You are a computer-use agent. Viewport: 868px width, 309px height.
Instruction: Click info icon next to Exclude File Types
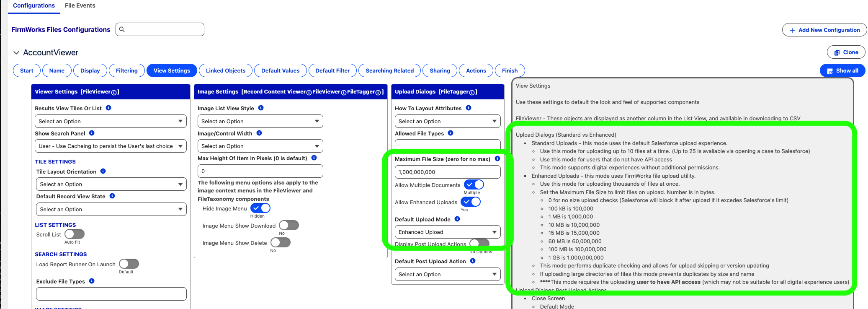[x=92, y=281]
